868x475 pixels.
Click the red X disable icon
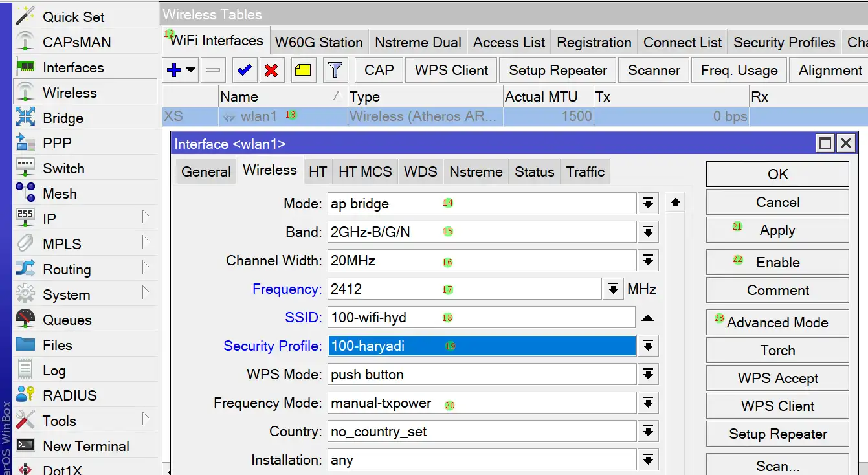[x=271, y=71]
